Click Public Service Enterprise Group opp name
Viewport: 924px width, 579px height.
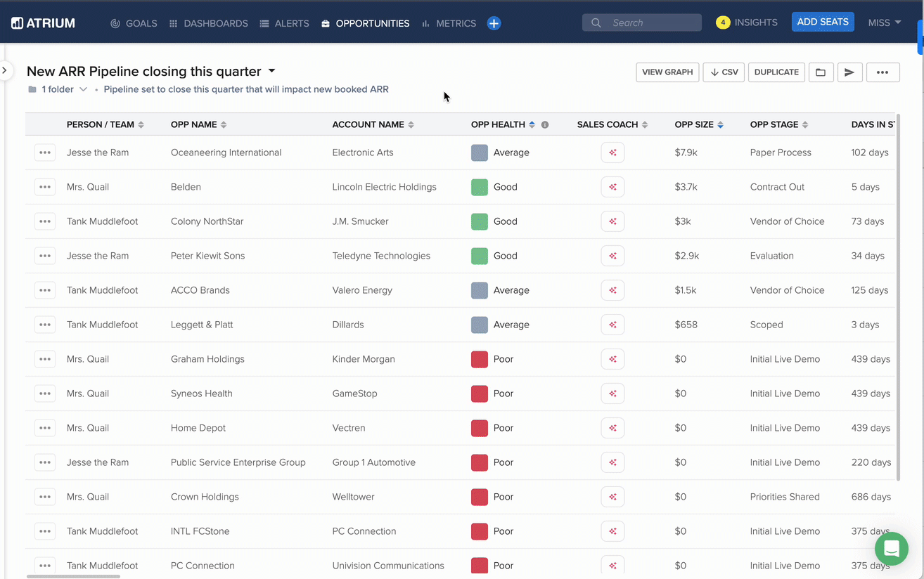click(238, 462)
